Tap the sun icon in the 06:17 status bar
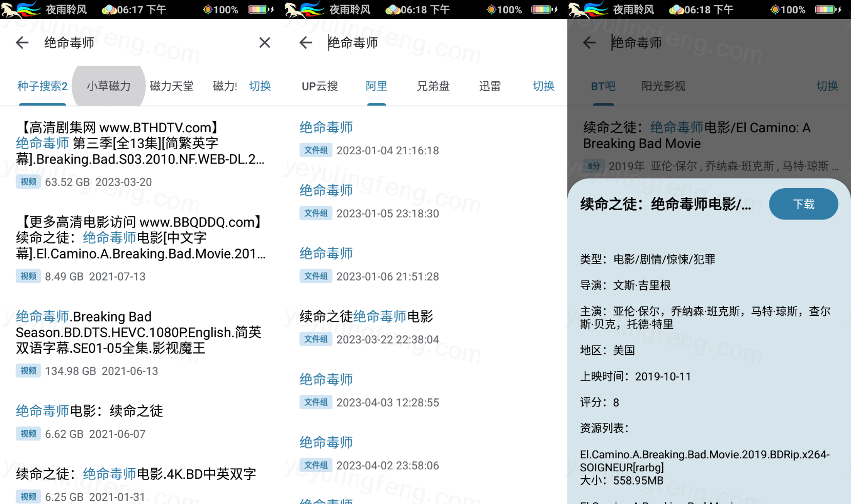851x504 pixels. pyautogui.click(x=208, y=10)
